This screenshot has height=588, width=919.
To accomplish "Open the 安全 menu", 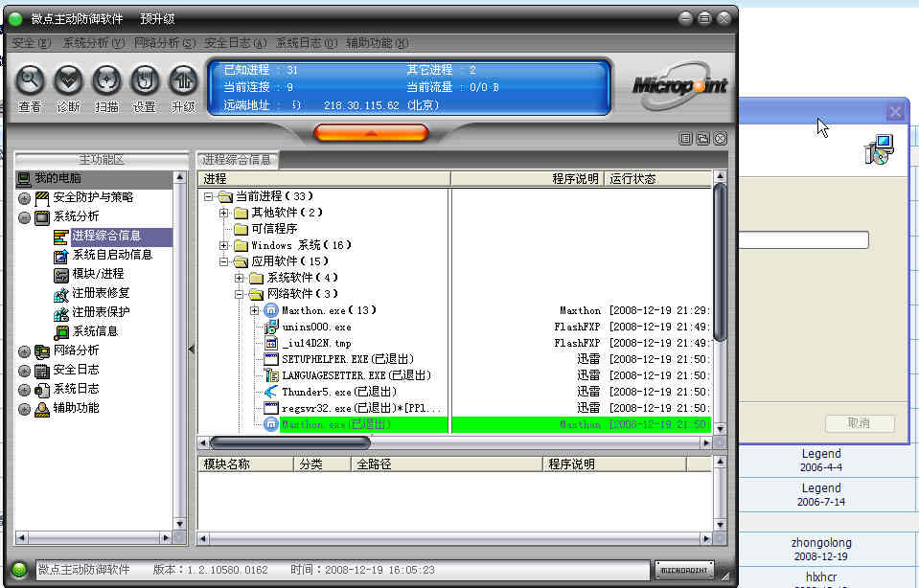I will 31,43.
